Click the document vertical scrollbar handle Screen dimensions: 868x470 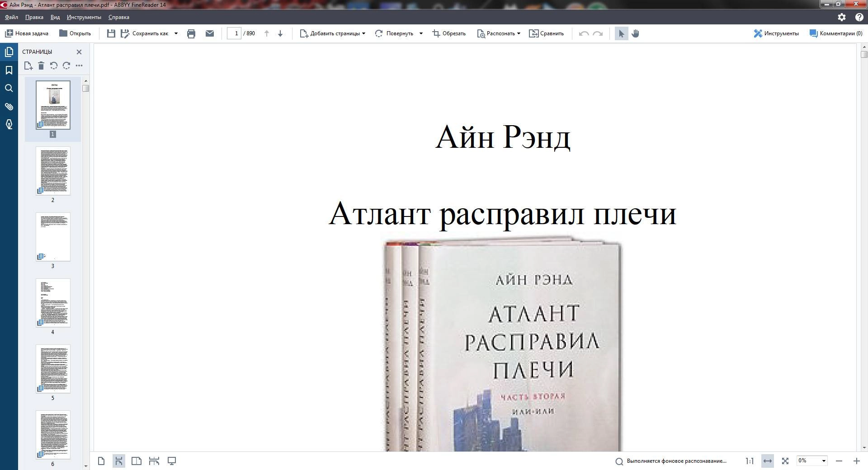pyautogui.click(x=864, y=54)
